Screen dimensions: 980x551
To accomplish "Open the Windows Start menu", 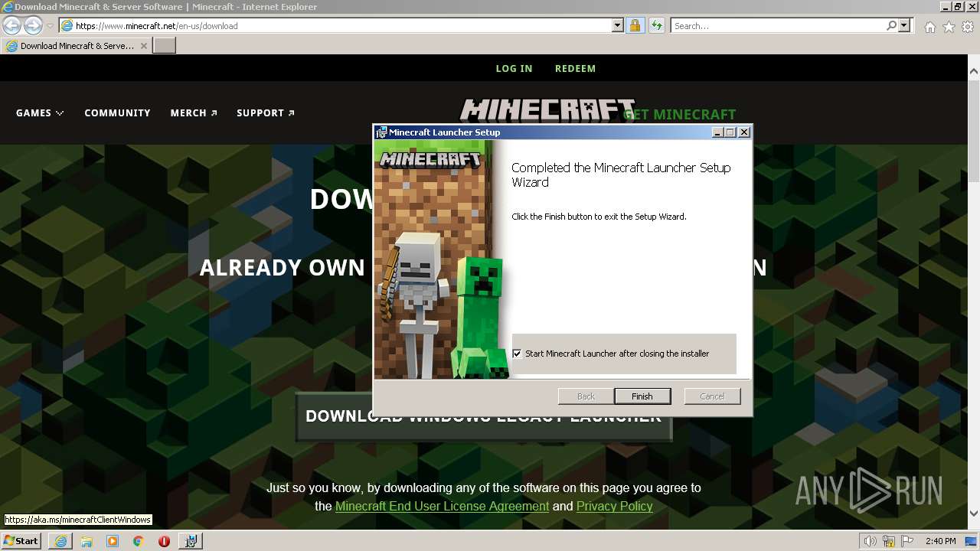I will 21,540.
